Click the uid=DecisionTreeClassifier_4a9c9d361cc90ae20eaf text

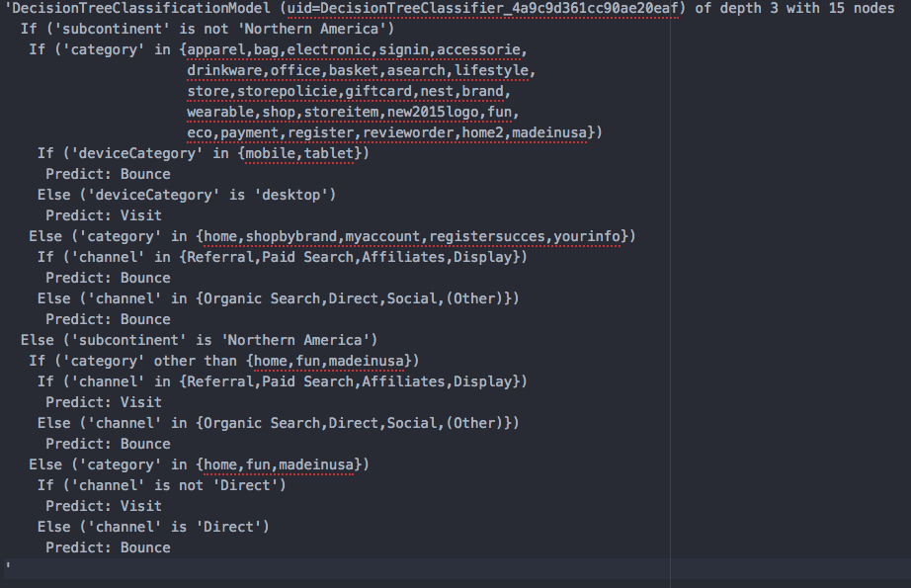coord(483,9)
